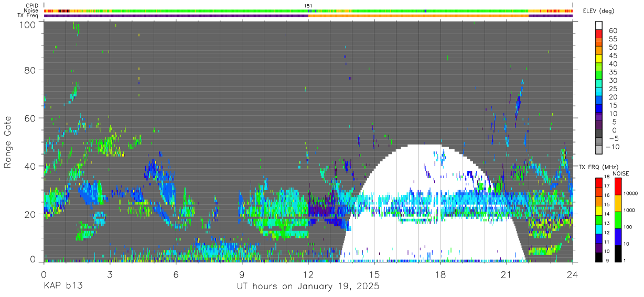Click the TX Freq row label

(28, 16)
